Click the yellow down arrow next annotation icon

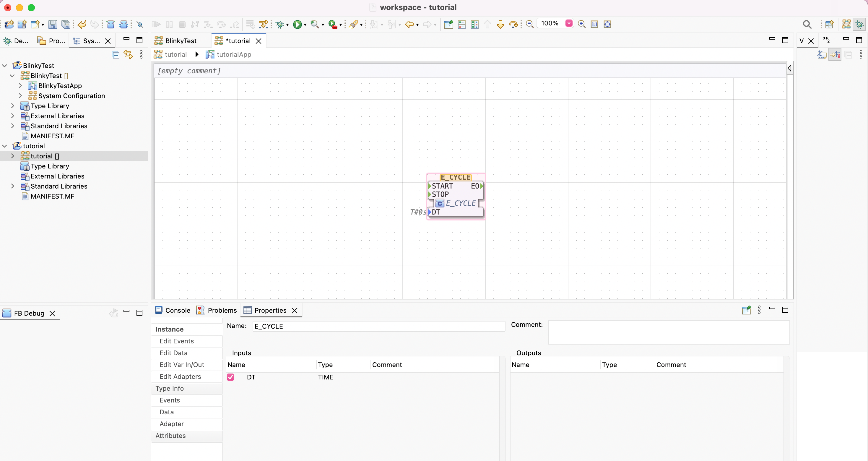click(x=500, y=24)
